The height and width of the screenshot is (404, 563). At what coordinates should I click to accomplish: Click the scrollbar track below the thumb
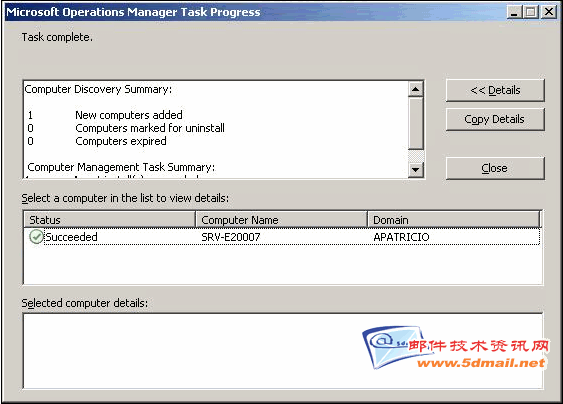point(416,156)
